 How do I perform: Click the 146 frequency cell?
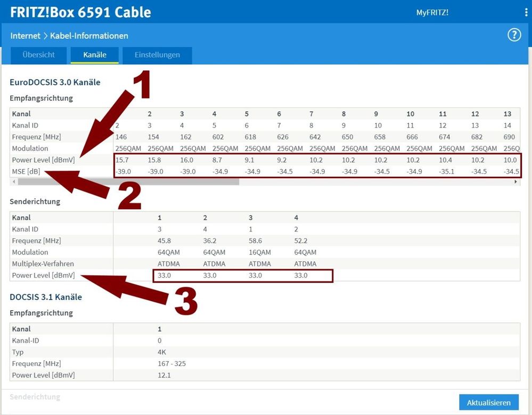click(121, 137)
